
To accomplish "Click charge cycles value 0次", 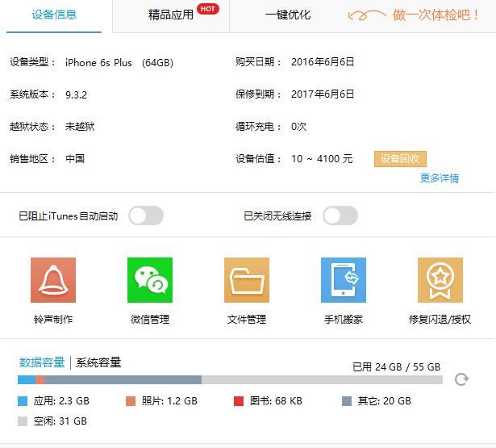I will 298,127.
